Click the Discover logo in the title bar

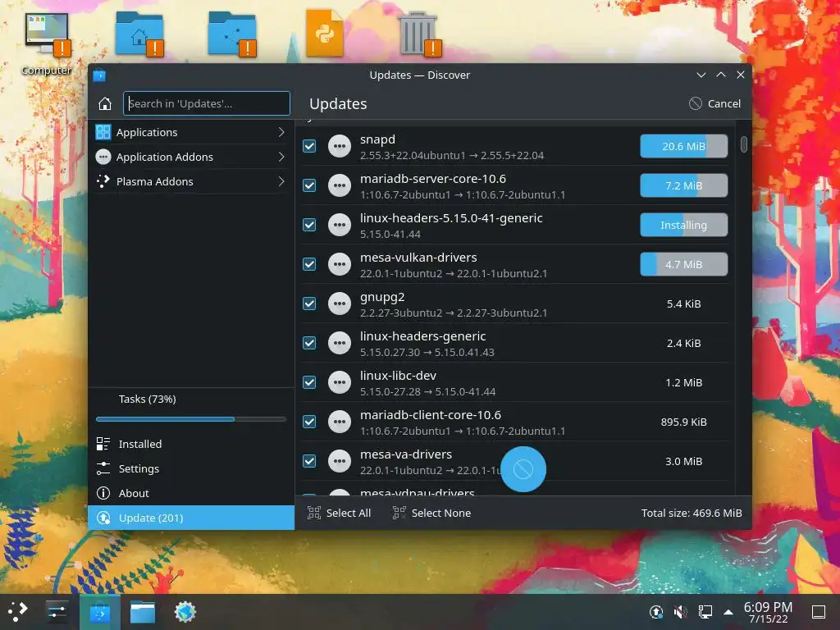[99, 75]
